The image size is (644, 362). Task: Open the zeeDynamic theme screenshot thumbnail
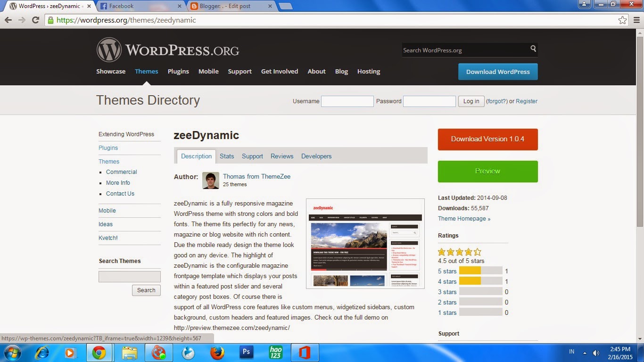coord(365,244)
